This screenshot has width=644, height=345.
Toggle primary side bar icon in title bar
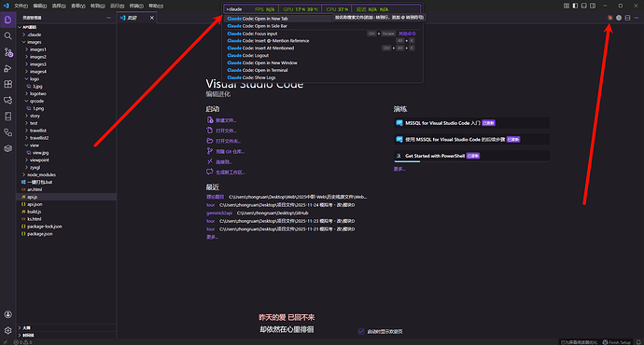[x=575, y=6]
